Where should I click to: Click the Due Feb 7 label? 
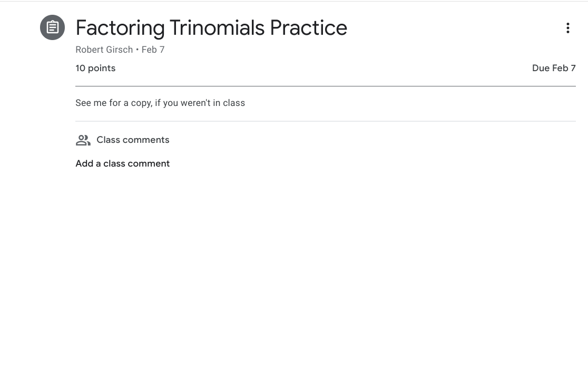click(x=554, y=68)
